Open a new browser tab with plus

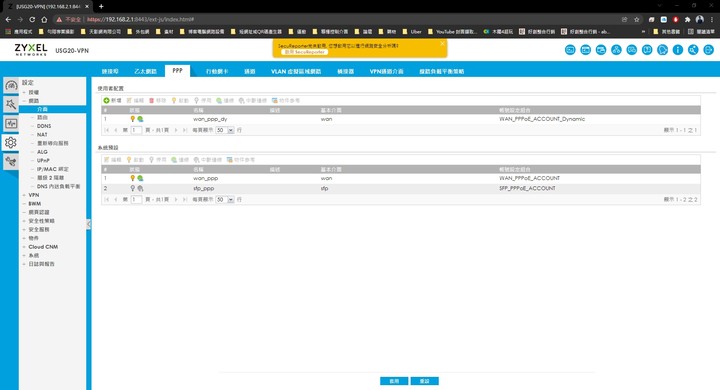pyautogui.click(x=101, y=6)
